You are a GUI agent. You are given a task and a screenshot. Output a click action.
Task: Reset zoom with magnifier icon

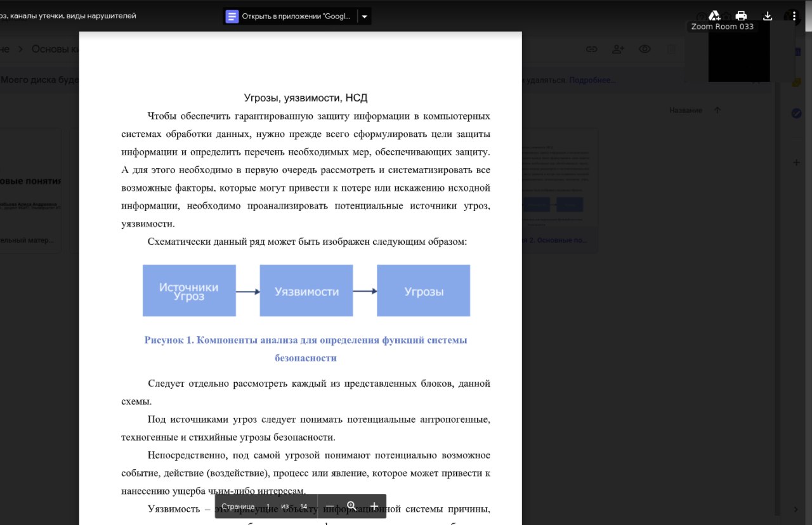point(351,506)
